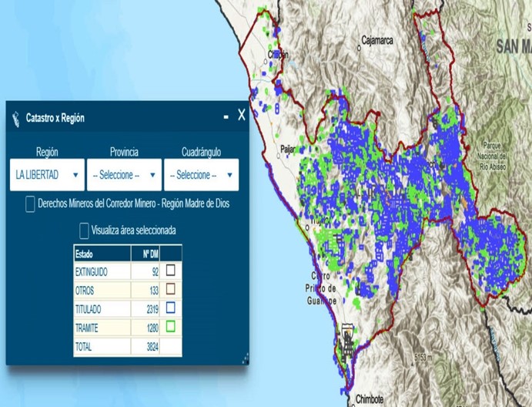Click the green TRAMITE color swatch
This screenshot has height=407, width=532.
pos(171,327)
